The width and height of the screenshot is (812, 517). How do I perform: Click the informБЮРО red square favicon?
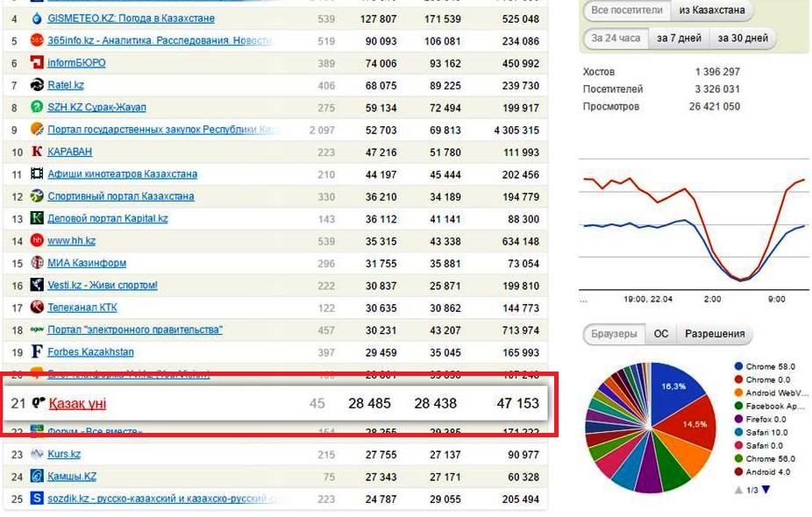coord(37,62)
